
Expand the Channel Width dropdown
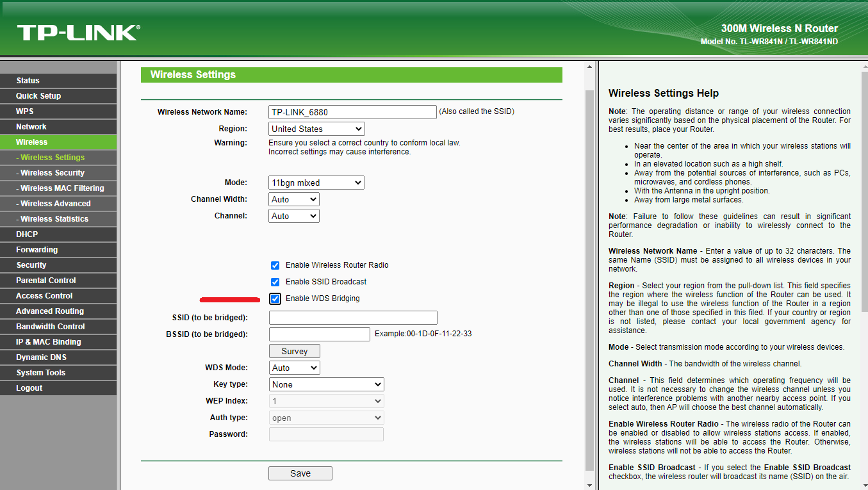click(x=294, y=199)
